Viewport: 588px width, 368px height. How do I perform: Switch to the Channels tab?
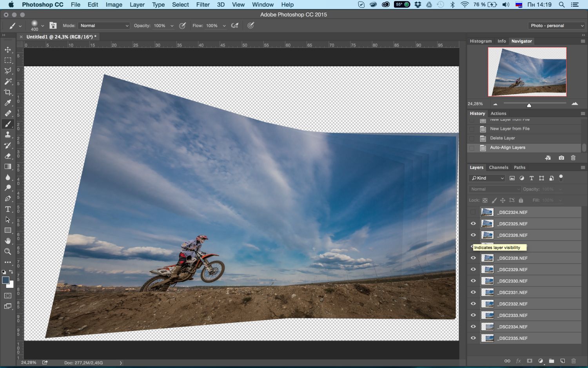click(498, 168)
